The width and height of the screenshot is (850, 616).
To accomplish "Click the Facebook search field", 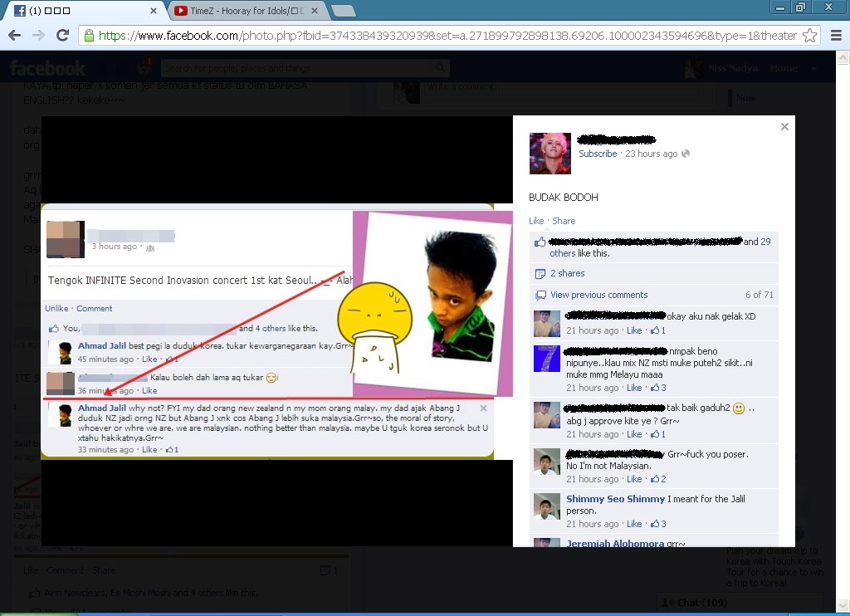I will point(304,68).
